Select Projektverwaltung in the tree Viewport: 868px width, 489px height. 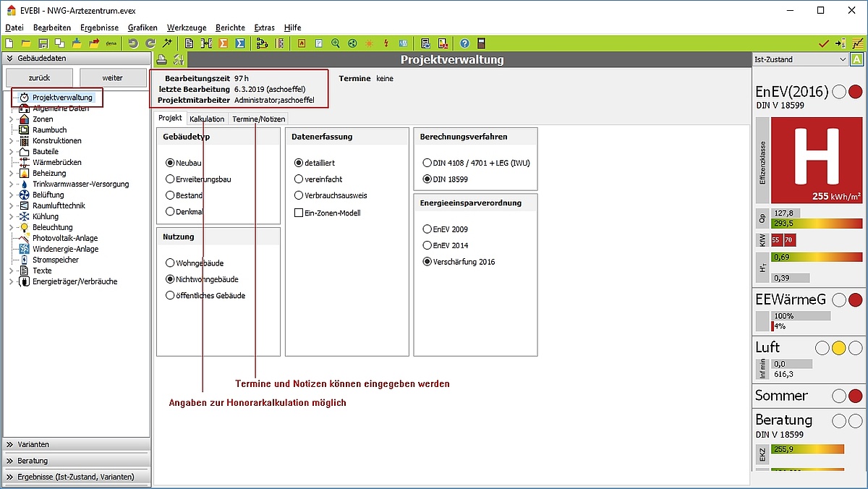click(62, 97)
